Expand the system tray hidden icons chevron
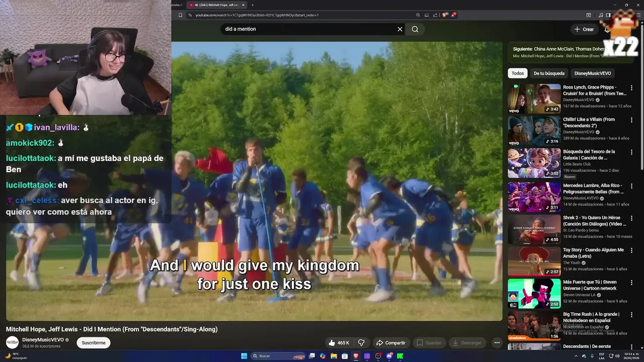The image size is (644, 362). pyautogui.click(x=576, y=356)
